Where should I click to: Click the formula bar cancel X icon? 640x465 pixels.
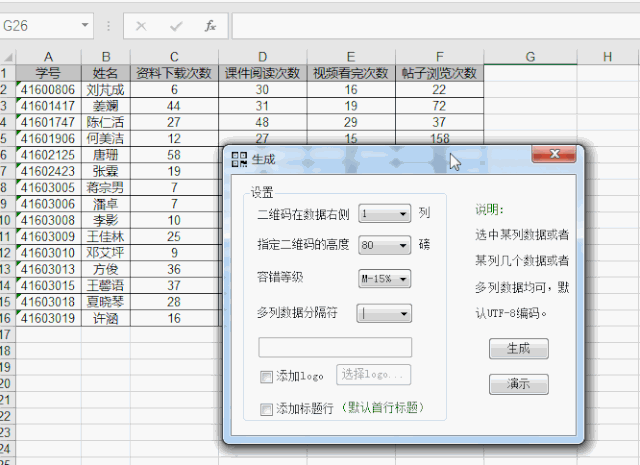[x=141, y=26]
